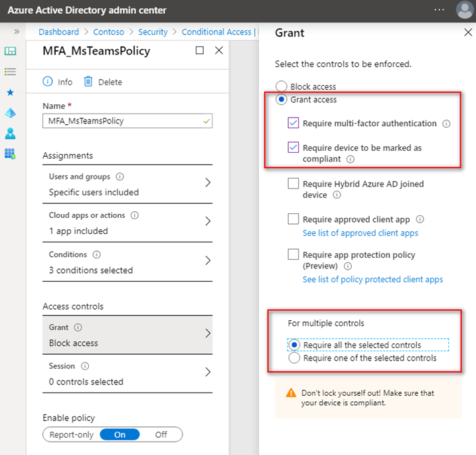This screenshot has height=455, width=476.
Task: Check Require Hybrid Azure AD joined device
Action: (293, 183)
